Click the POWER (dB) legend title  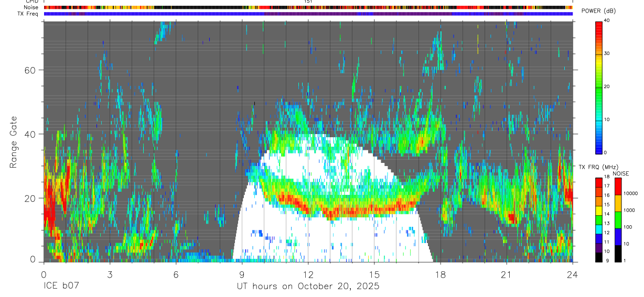point(599,11)
